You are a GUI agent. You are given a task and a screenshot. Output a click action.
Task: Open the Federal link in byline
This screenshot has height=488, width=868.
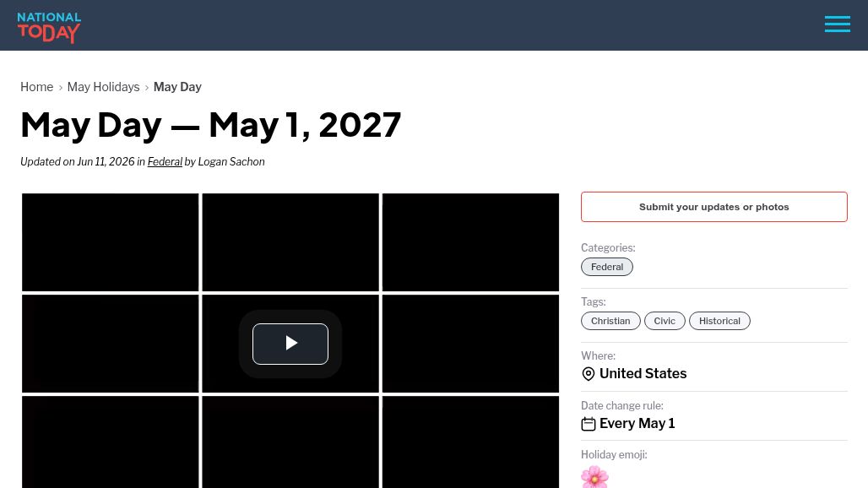pyautogui.click(x=165, y=161)
